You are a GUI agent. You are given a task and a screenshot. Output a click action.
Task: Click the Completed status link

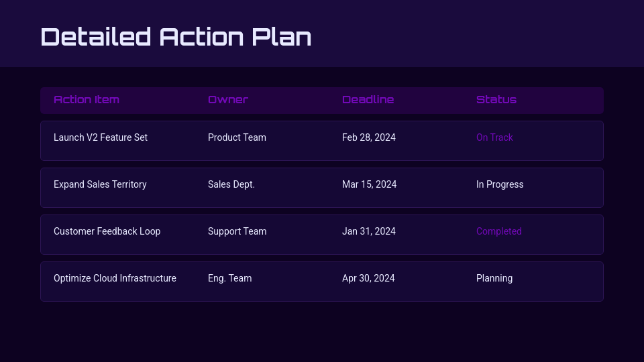click(x=498, y=231)
